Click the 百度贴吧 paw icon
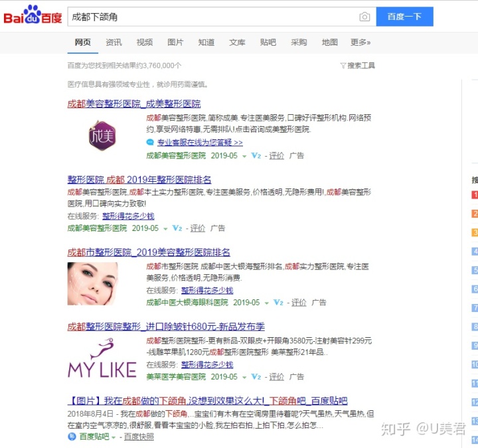478x448 pixels. coord(72,437)
